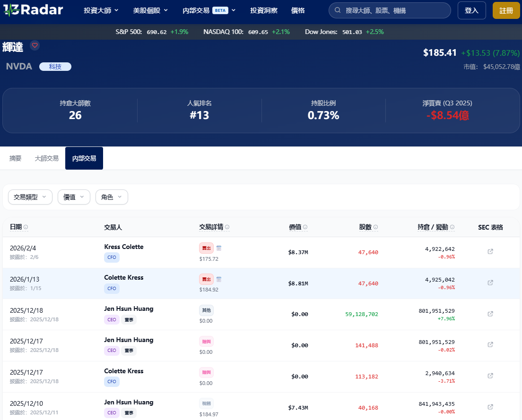The image size is (522, 420).
Task: Click the 人氣排名 #13 stat
Action: point(200,111)
